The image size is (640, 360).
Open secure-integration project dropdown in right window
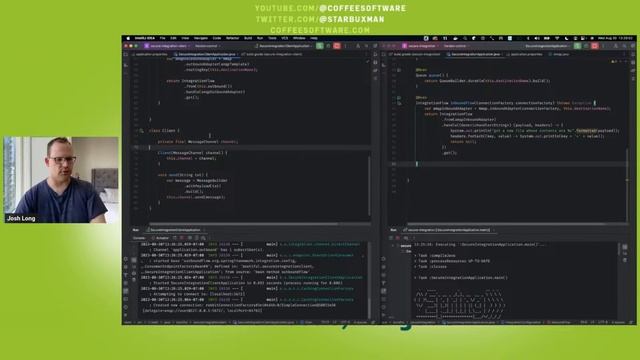420,46
